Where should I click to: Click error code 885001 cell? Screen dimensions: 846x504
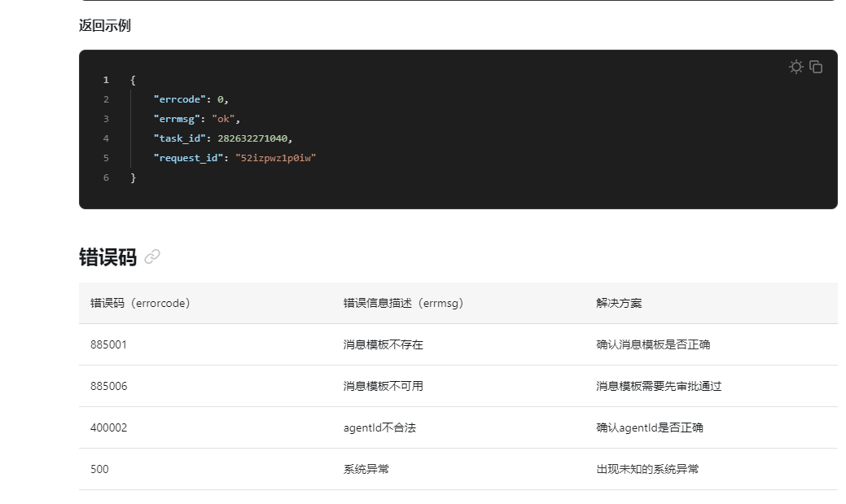click(108, 344)
